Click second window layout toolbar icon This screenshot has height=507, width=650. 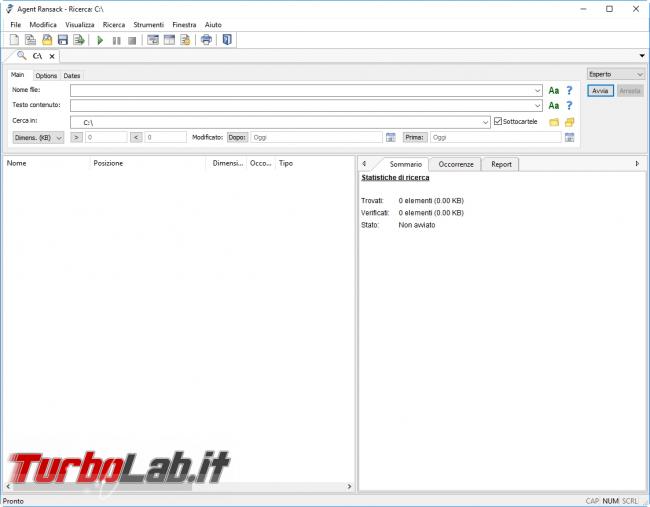tap(169, 40)
